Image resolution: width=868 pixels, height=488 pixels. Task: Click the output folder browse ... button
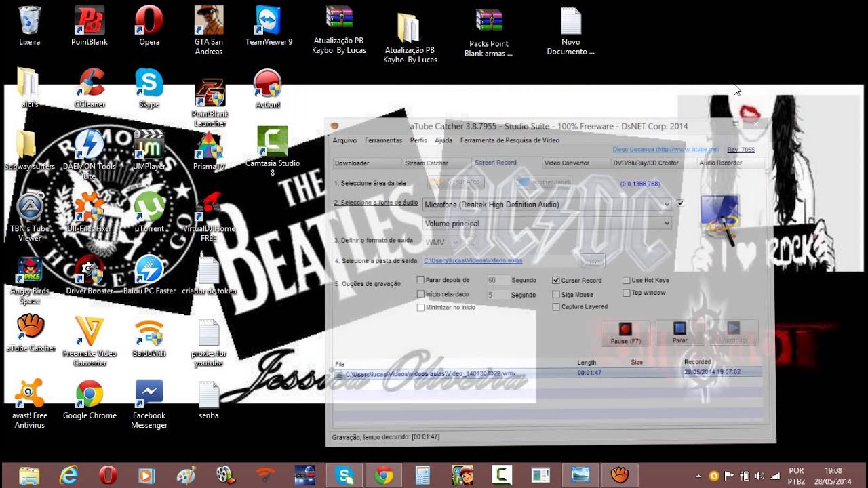point(593,260)
